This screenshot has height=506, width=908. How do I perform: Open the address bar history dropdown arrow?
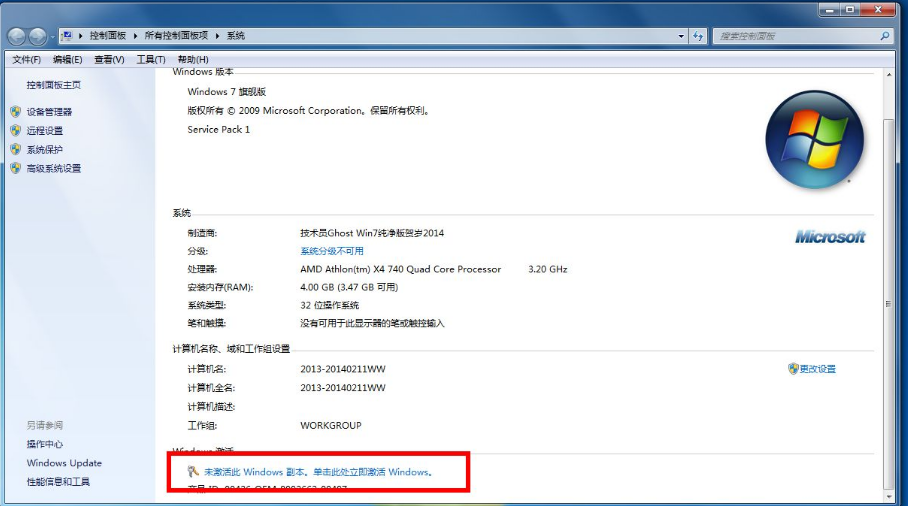[x=680, y=36]
